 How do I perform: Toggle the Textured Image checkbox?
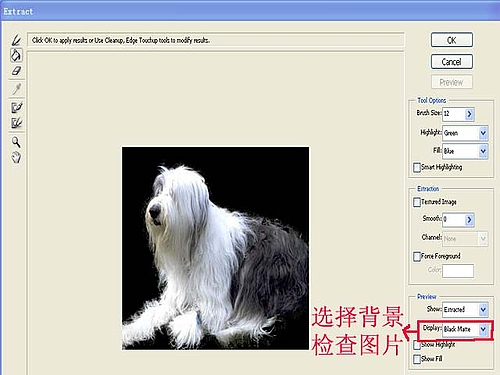417,202
